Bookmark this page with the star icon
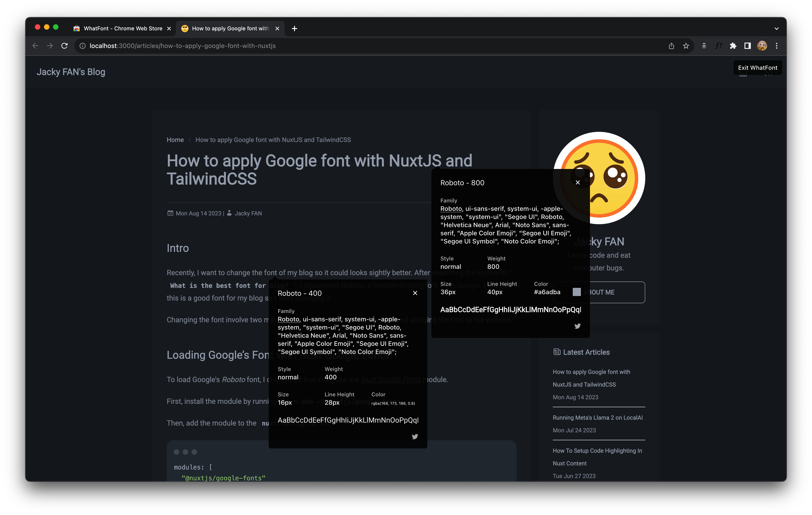 coord(686,46)
